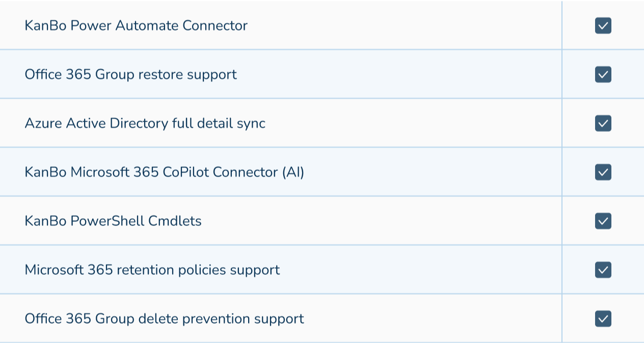The image size is (644, 343).
Task: Uncheck Office 365 Group delete prevention support
Action: coord(603,319)
